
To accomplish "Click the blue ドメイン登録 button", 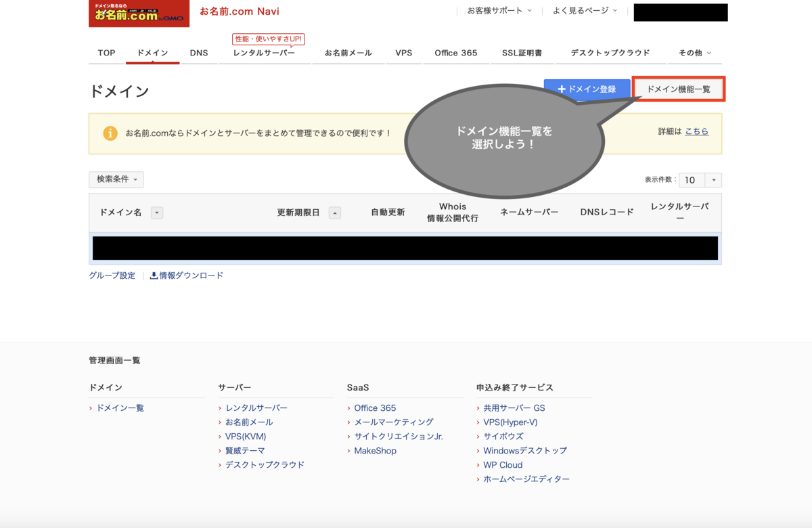I will coord(587,89).
